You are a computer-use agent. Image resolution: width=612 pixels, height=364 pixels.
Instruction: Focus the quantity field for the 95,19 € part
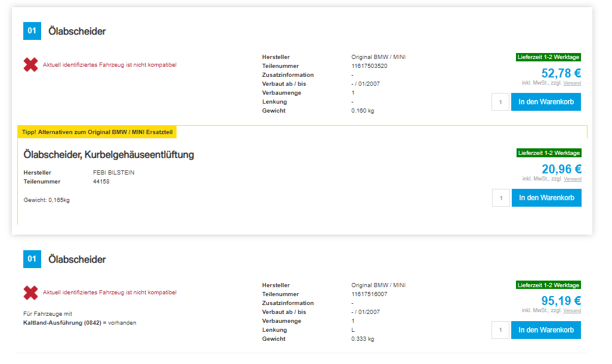500,330
